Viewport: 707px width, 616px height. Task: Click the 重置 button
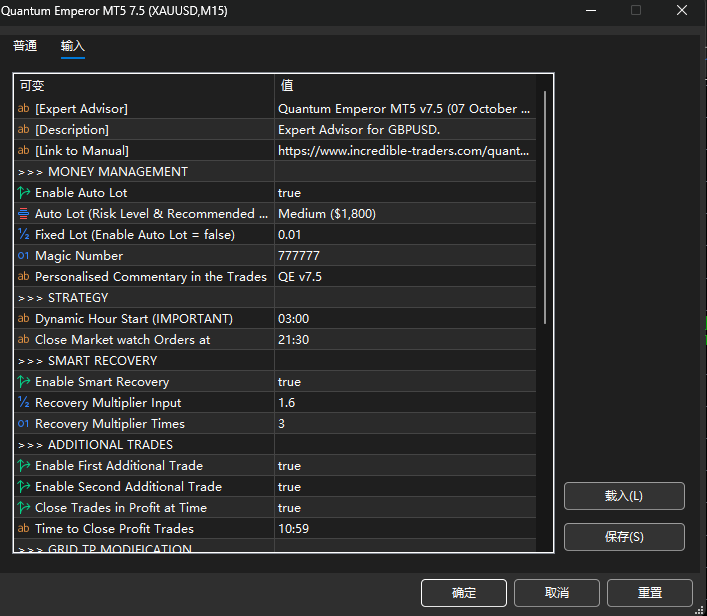649,593
